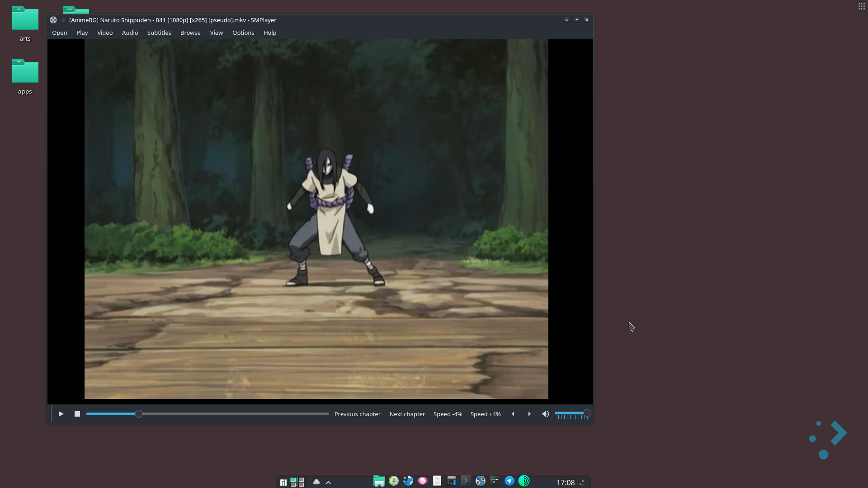Minimize the SMPlayer window
868x488 pixels.
pos(567,20)
